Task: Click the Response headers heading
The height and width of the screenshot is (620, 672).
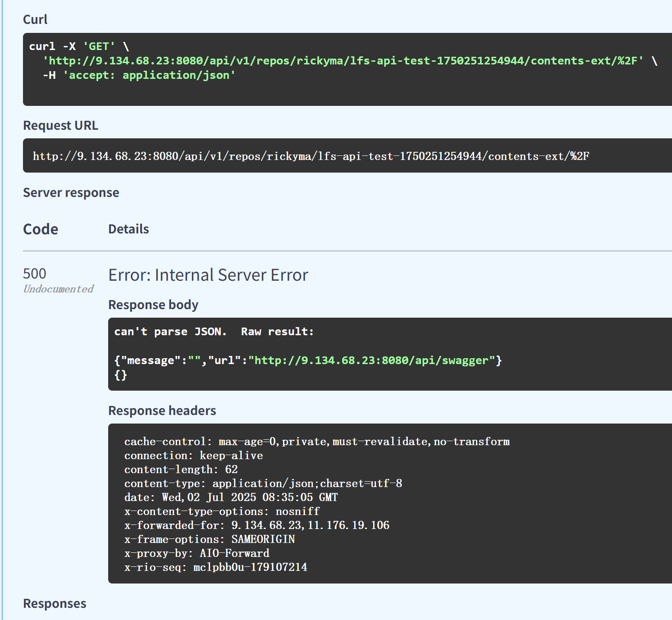Action: point(162,410)
